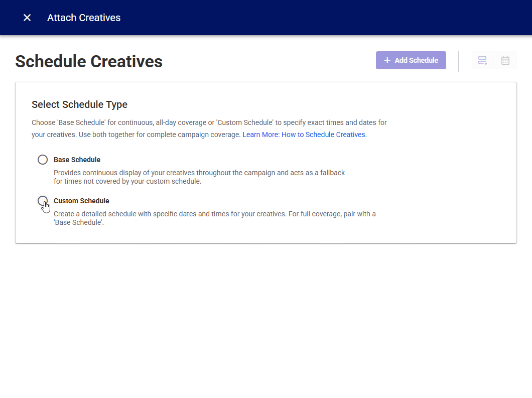Click the 'Attach Creatives' header title
532x398 pixels.
(84, 18)
